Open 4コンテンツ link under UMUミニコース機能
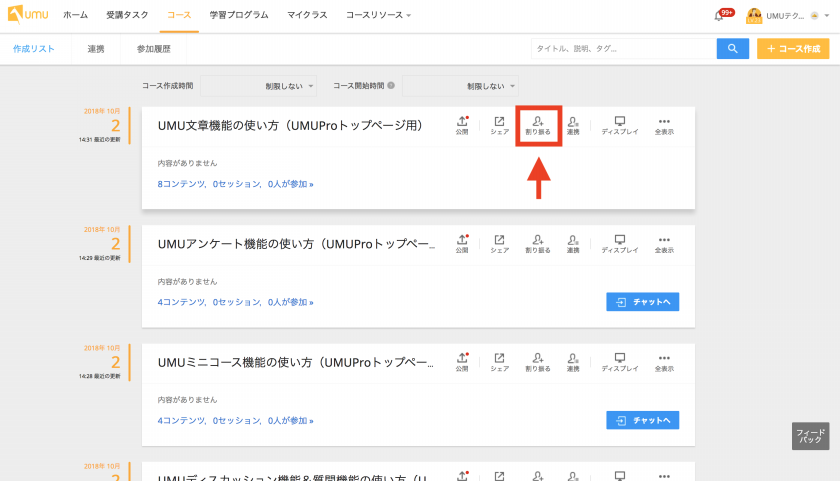Image resolution: width=840 pixels, height=481 pixels. pyautogui.click(x=235, y=420)
